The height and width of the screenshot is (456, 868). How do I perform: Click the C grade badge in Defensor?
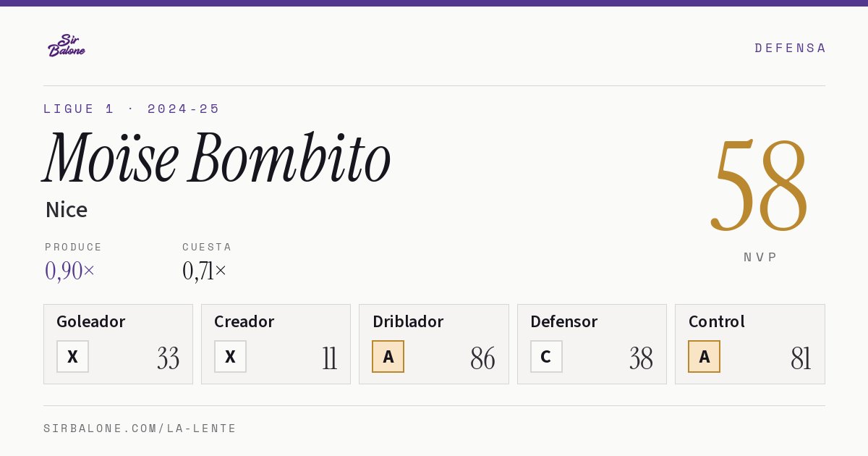coord(546,357)
